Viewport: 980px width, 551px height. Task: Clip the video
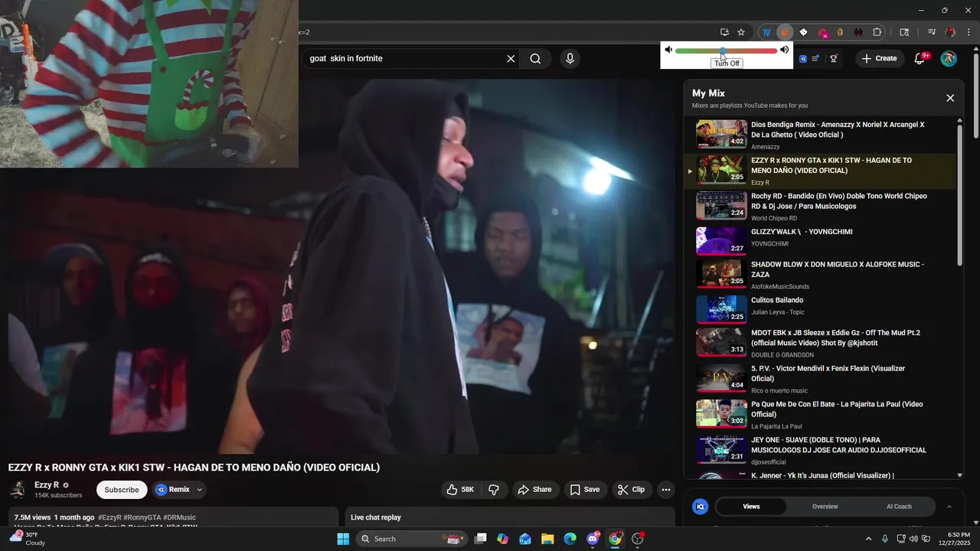click(632, 490)
